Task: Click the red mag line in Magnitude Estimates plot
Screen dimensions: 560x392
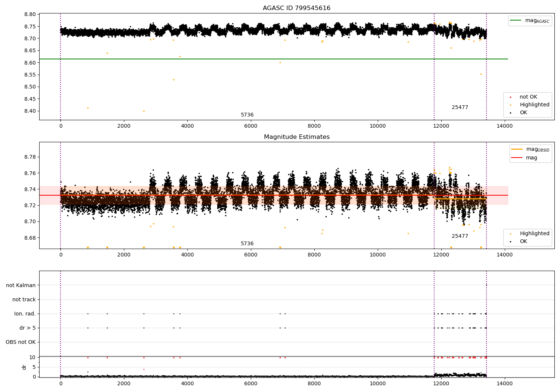Action: point(274,195)
